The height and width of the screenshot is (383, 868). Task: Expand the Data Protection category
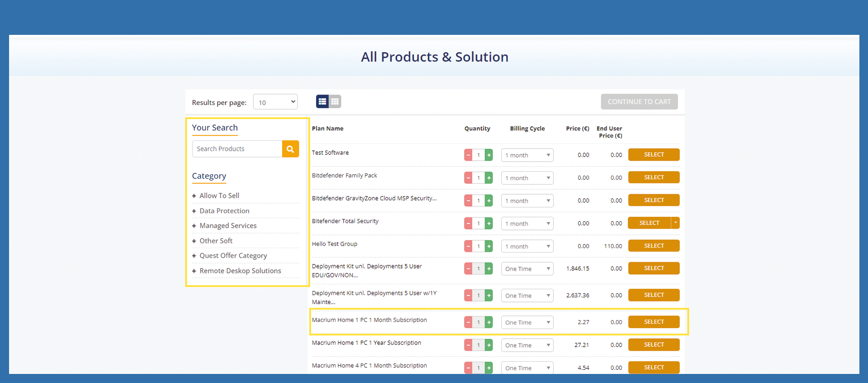224,211
